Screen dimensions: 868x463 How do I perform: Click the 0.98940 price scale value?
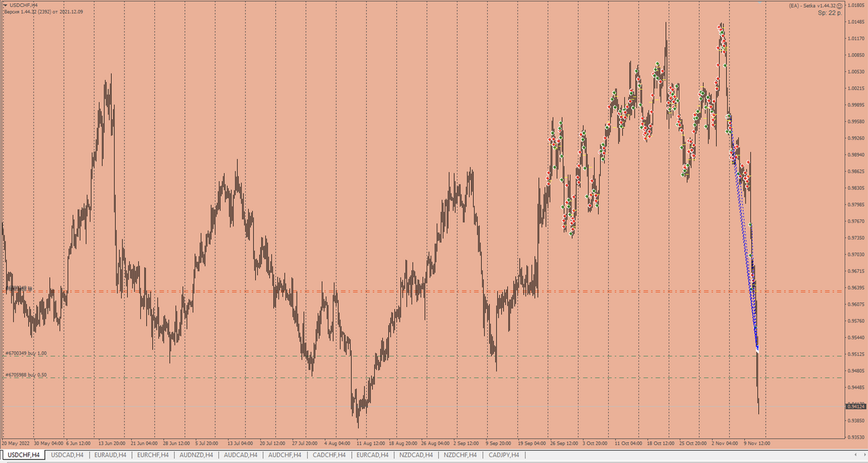856,155
